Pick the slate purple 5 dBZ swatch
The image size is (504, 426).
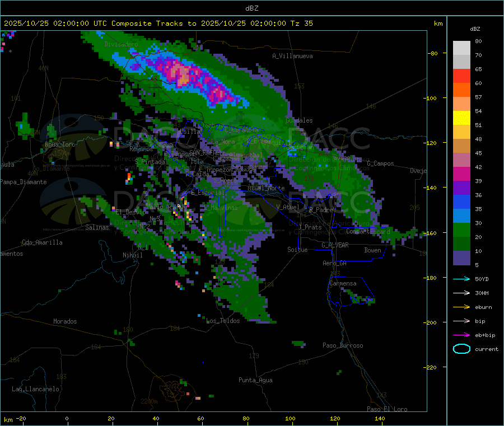pyautogui.click(x=461, y=258)
